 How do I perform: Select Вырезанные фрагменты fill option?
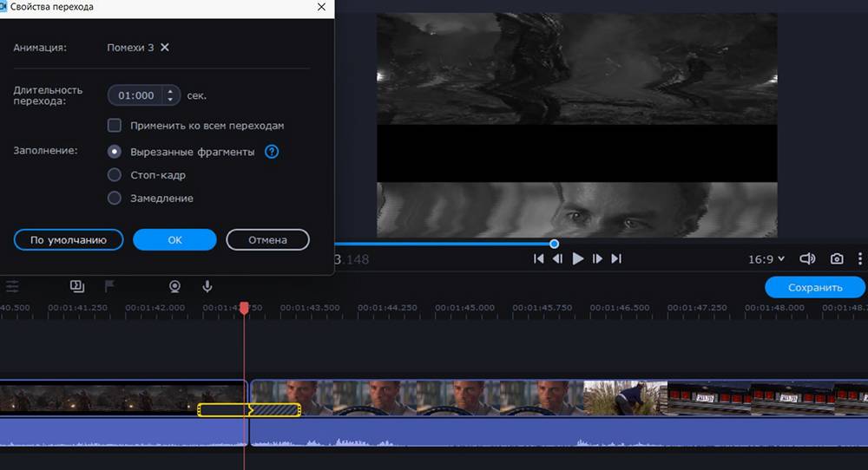pyautogui.click(x=115, y=152)
